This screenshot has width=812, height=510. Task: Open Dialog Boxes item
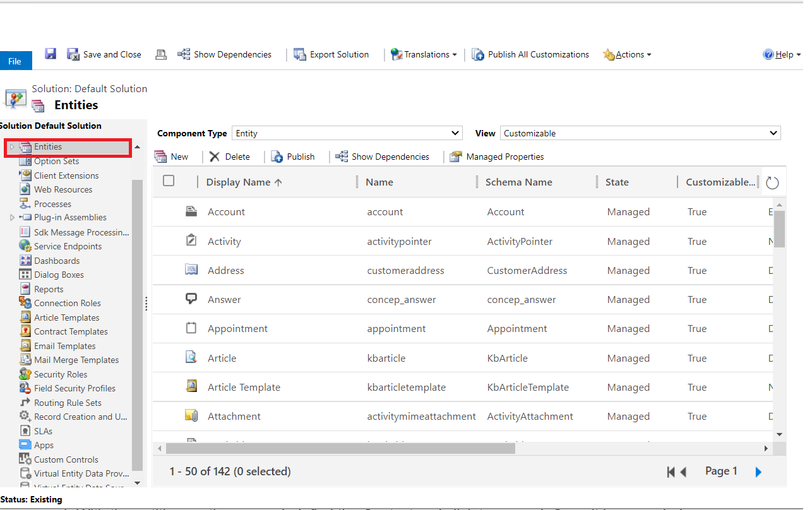pyautogui.click(x=59, y=275)
